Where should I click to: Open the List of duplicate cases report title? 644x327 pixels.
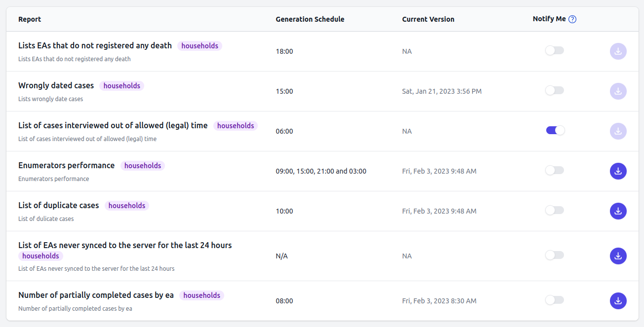point(59,205)
